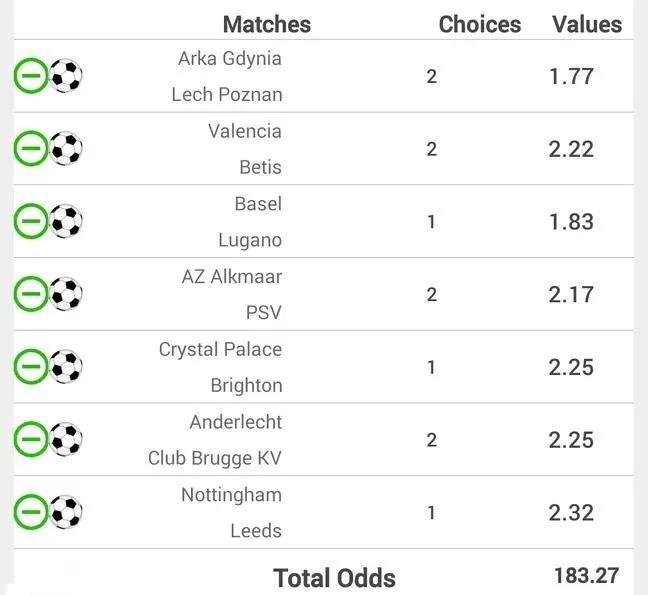The image size is (648, 595).
Task: Click the soccer ball icon beside Valencia
Action: pos(66,149)
